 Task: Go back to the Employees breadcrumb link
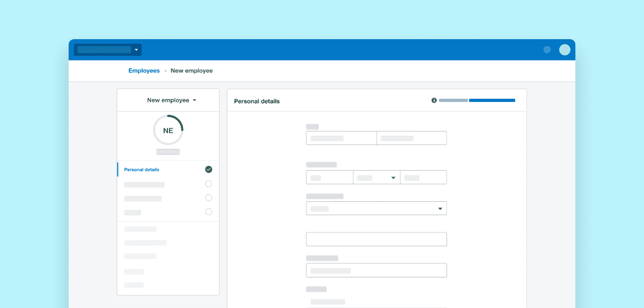[144, 71]
